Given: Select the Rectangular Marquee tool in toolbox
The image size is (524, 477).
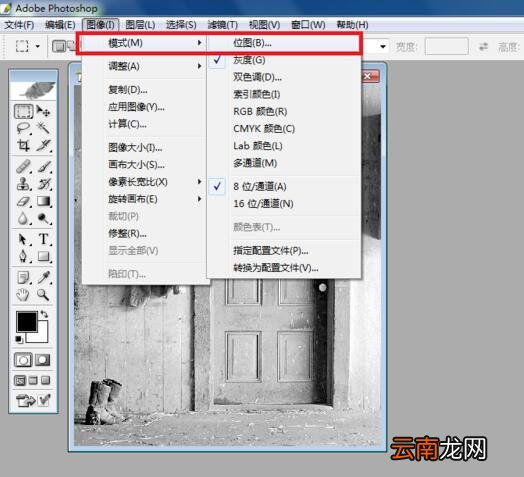Looking at the screenshot, I should 23,111.
